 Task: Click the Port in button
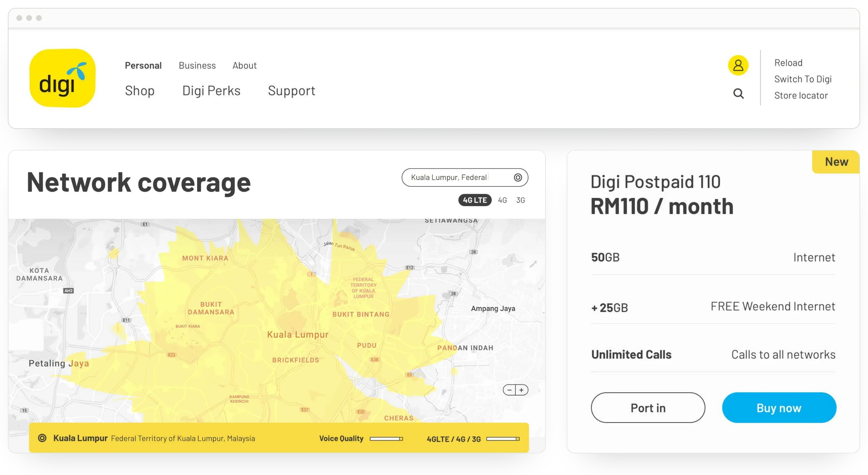coord(648,408)
